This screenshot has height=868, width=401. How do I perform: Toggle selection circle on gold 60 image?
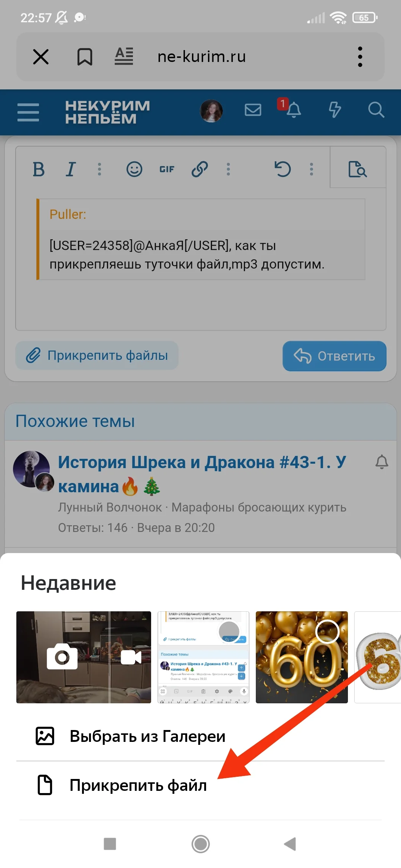pos(327,631)
